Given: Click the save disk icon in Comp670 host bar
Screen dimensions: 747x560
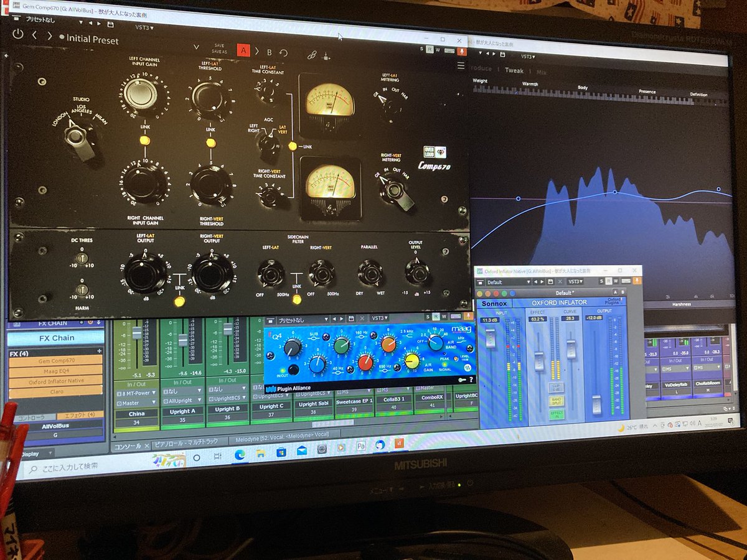Looking at the screenshot, I should 110,25.
